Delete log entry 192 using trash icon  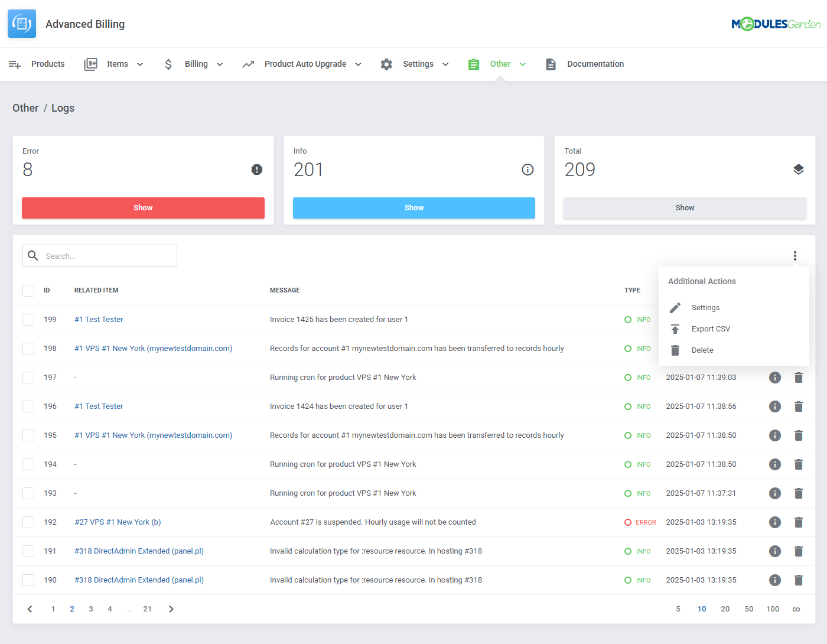click(x=798, y=522)
